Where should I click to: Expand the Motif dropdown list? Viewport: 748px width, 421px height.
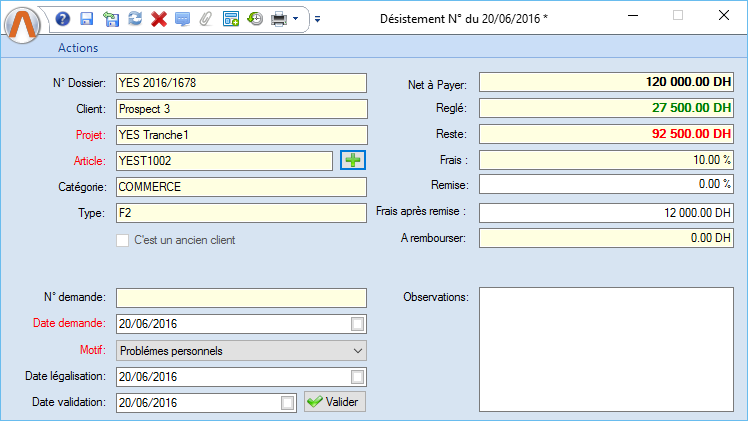[x=358, y=351]
